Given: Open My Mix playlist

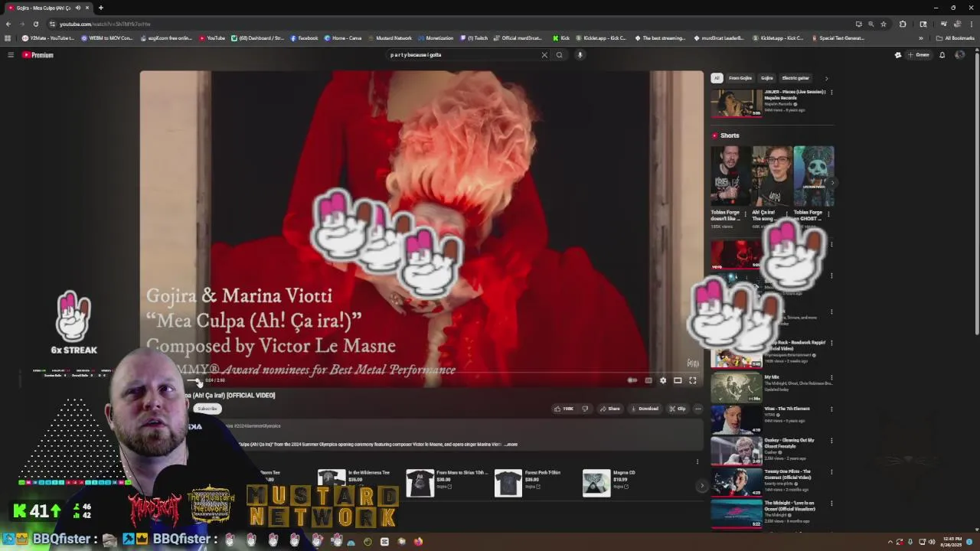Looking at the screenshot, I should click(737, 388).
